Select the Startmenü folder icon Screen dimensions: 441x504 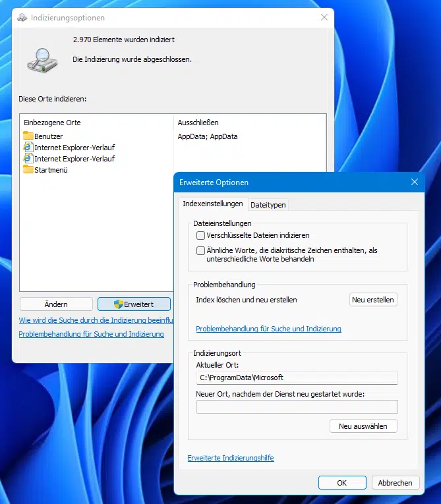pos(28,170)
